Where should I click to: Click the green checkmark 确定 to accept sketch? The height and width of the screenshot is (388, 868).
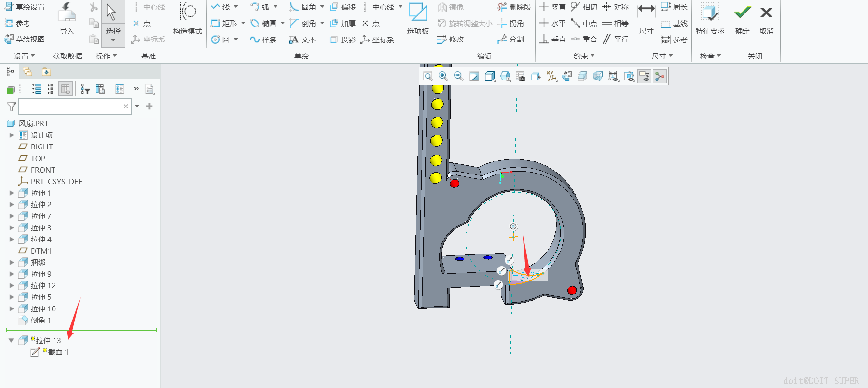(x=742, y=19)
